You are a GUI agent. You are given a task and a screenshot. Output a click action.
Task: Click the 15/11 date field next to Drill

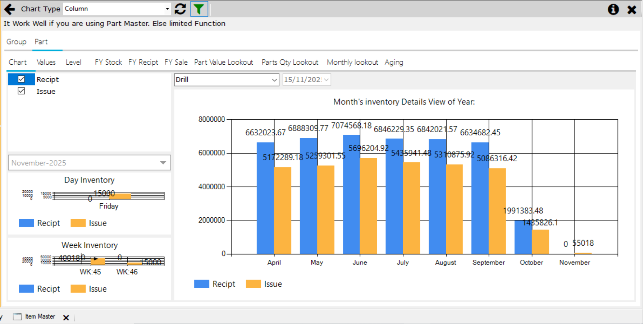pos(306,79)
